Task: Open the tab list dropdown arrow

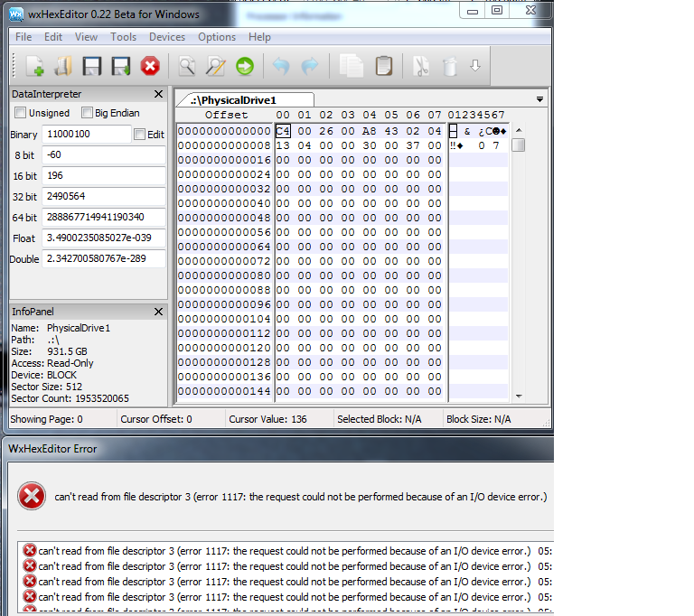Action: (x=539, y=99)
